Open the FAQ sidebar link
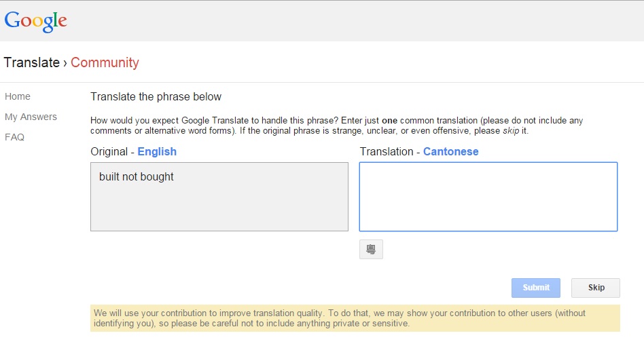The width and height of the screenshot is (644, 346). click(x=14, y=137)
